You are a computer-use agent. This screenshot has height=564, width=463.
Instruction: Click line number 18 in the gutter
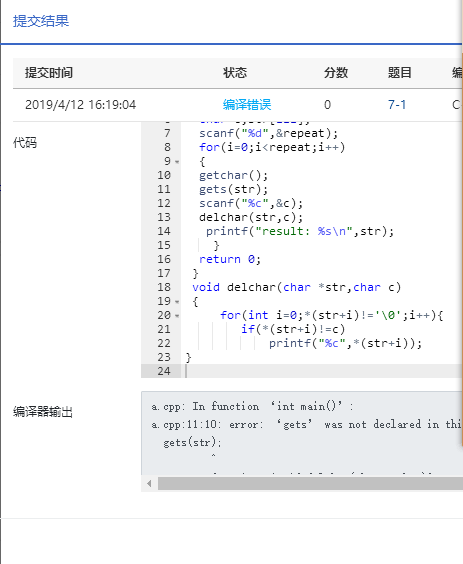[x=164, y=287]
